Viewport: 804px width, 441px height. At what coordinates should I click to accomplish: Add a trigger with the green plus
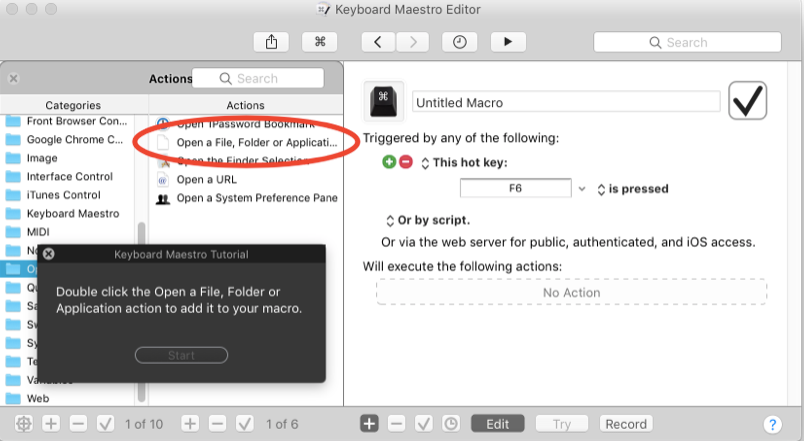click(389, 162)
